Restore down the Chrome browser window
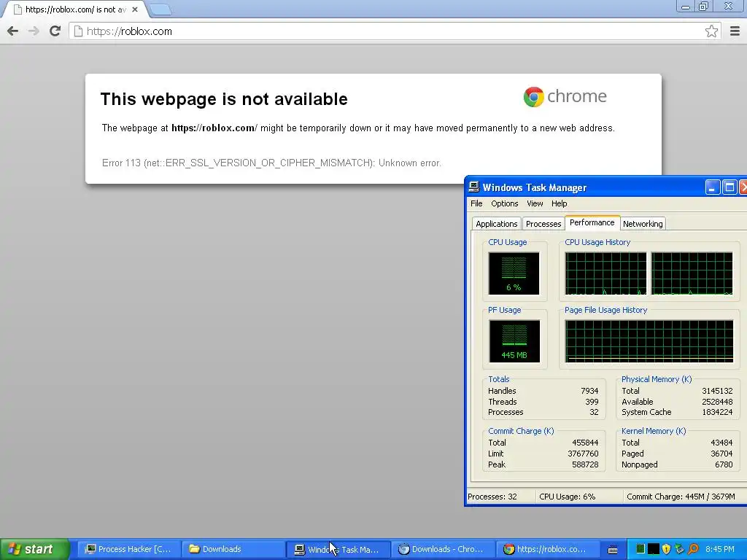 (703, 7)
